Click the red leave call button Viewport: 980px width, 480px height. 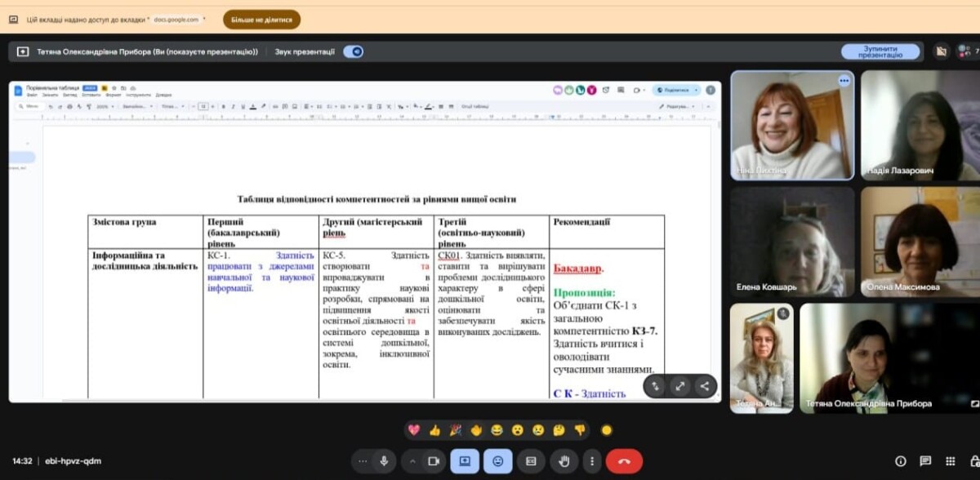pos(624,461)
